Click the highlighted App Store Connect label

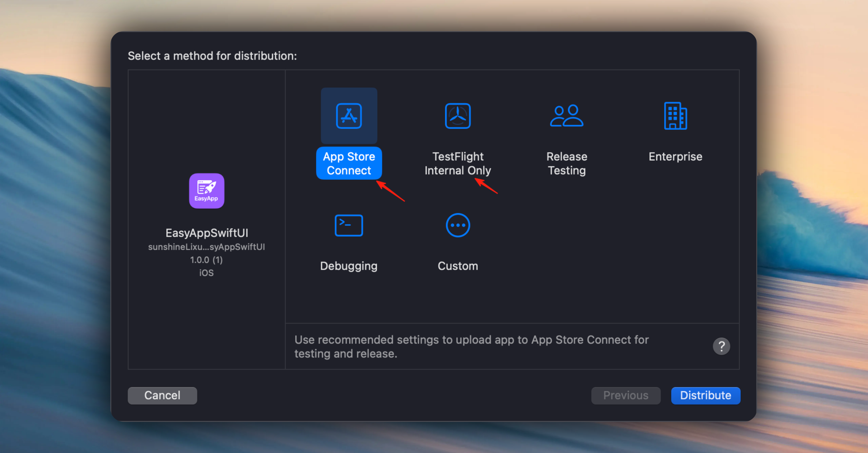tap(349, 163)
